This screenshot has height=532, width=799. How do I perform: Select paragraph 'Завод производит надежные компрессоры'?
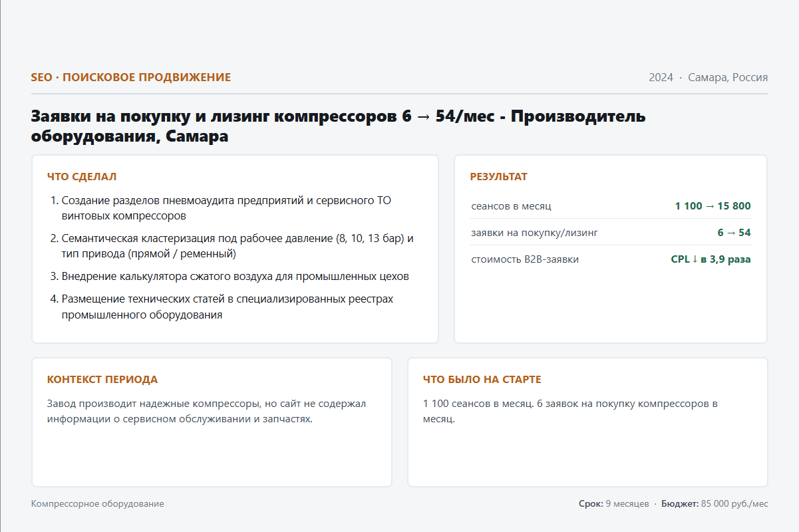[x=207, y=412]
